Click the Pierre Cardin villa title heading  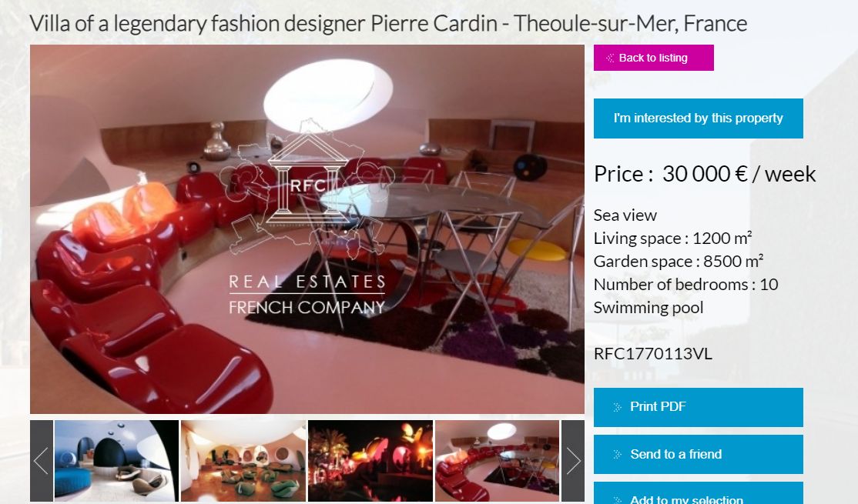click(388, 24)
